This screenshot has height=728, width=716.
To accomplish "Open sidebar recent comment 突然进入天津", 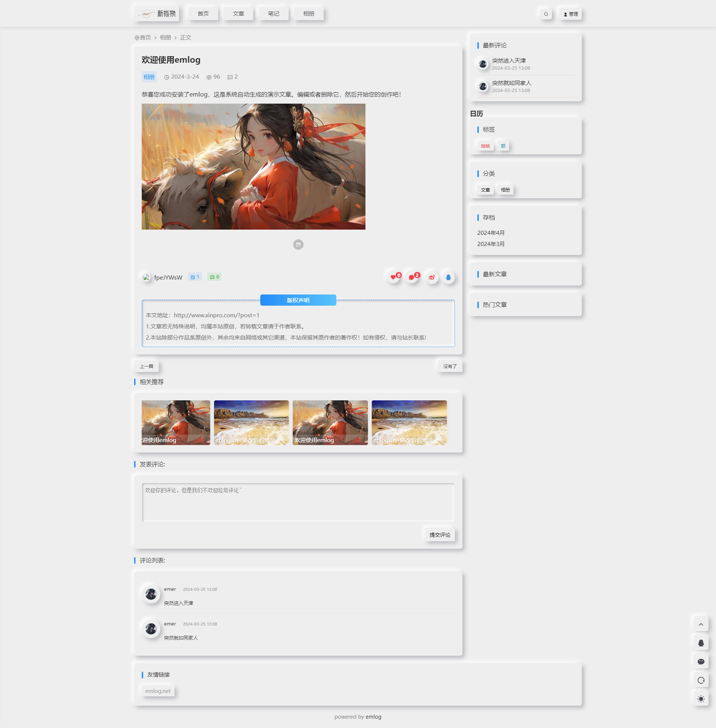I will coord(509,60).
